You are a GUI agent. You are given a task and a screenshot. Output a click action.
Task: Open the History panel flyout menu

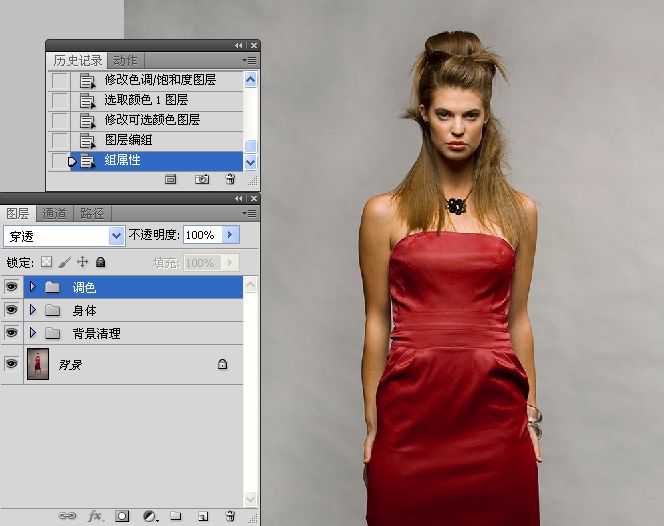249,61
